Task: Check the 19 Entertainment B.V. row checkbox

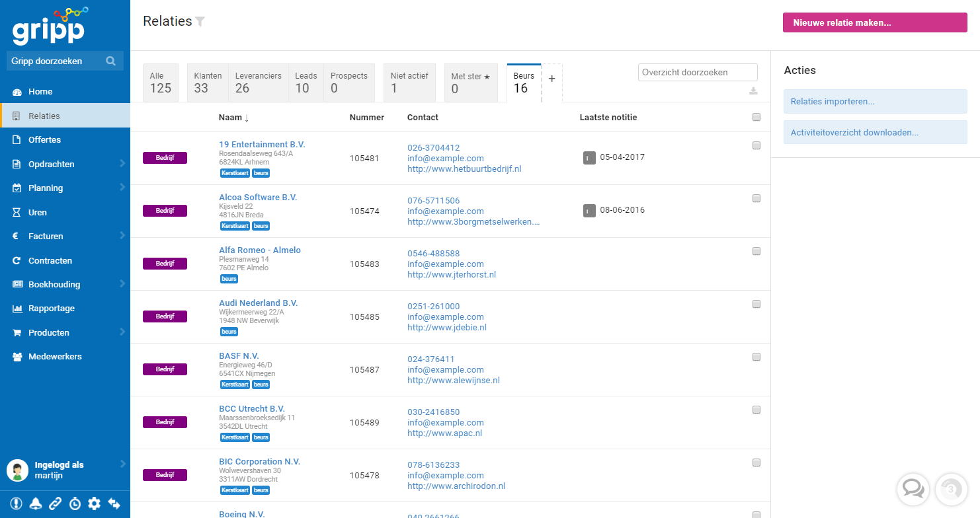Action: click(756, 145)
